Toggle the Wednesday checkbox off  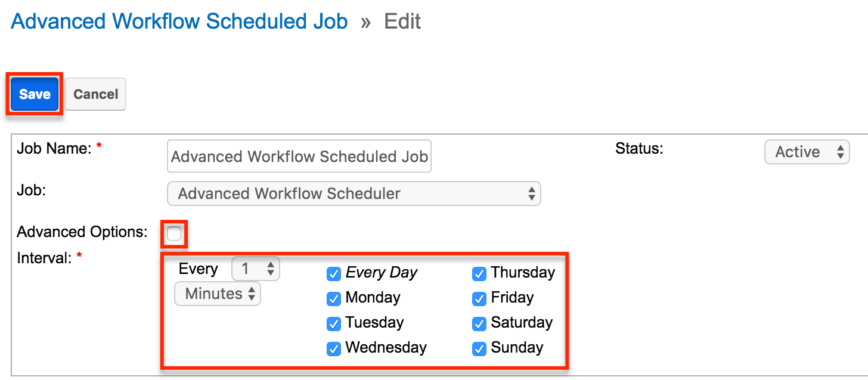click(334, 348)
